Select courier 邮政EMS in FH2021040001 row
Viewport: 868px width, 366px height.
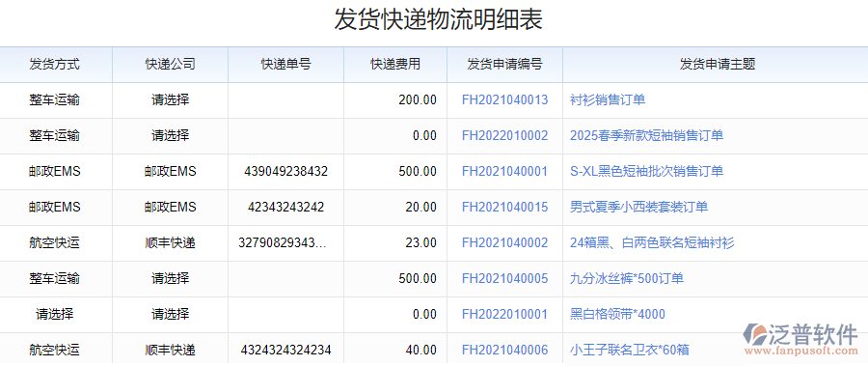click(x=171, y=171)
